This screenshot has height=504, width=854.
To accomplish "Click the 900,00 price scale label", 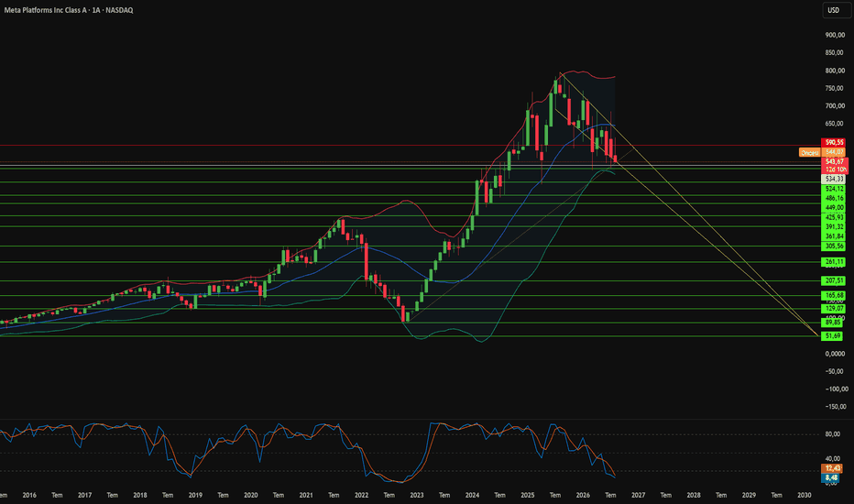I will coord(835,35).
